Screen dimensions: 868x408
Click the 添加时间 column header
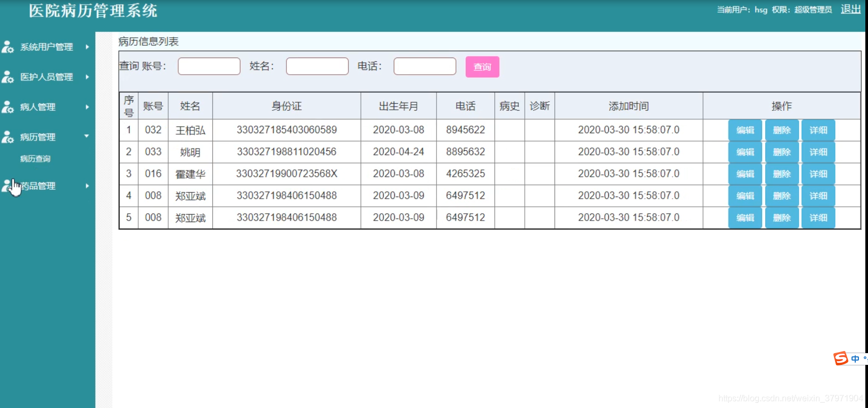(629, 106)
